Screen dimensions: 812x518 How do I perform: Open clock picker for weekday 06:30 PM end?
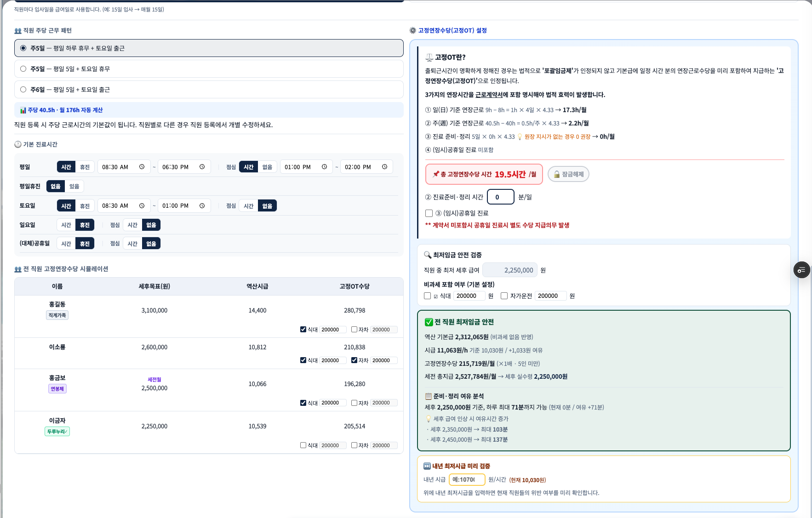pyautogui.click(x=202, y=167)
